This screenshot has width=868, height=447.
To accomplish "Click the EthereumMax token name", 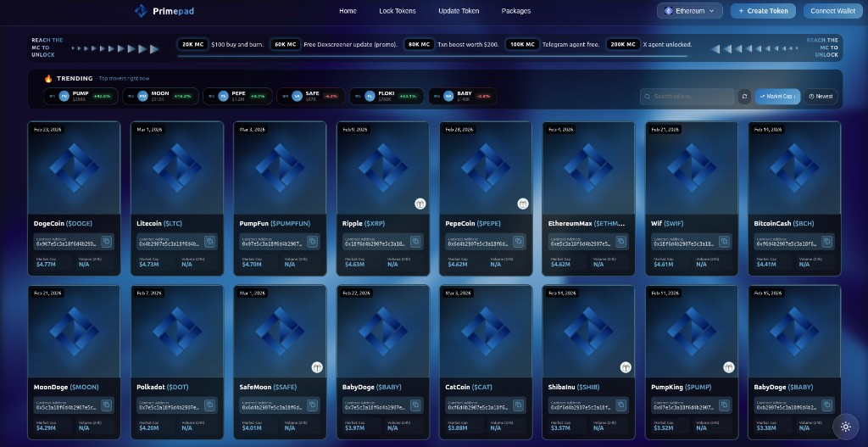I will coord(570,224).
